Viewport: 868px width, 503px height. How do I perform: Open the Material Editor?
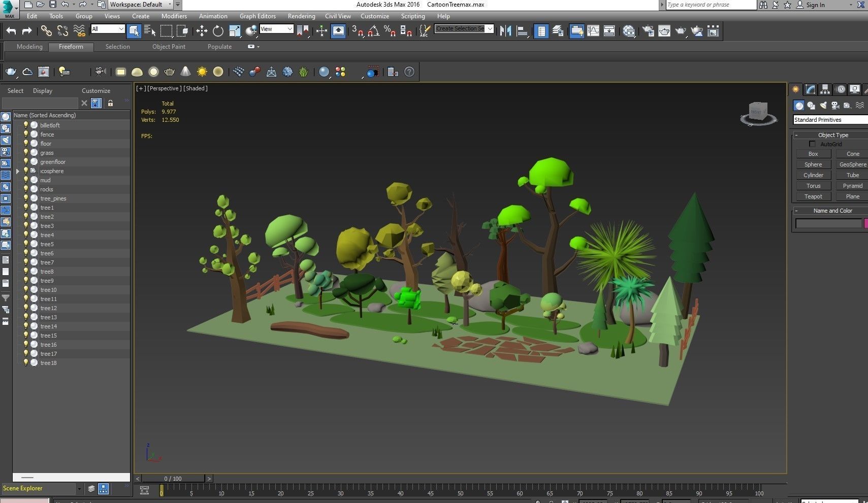coord(629,31)
